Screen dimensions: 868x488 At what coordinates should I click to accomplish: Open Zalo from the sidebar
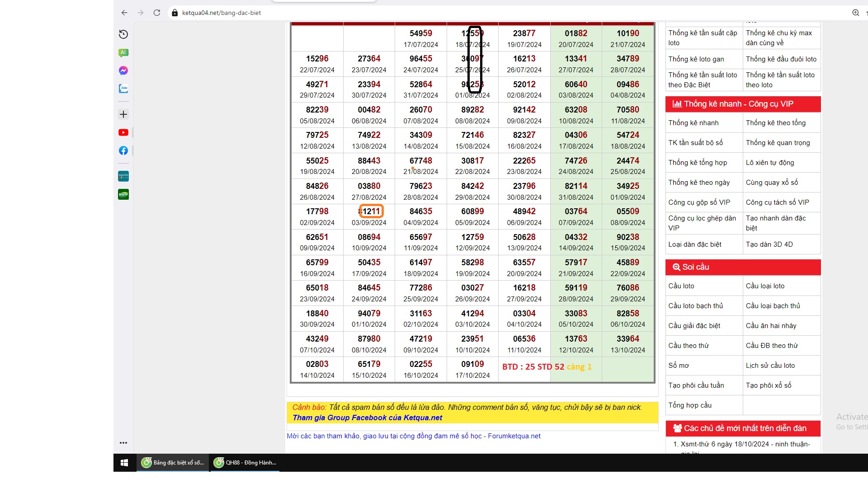coord(123,89)
